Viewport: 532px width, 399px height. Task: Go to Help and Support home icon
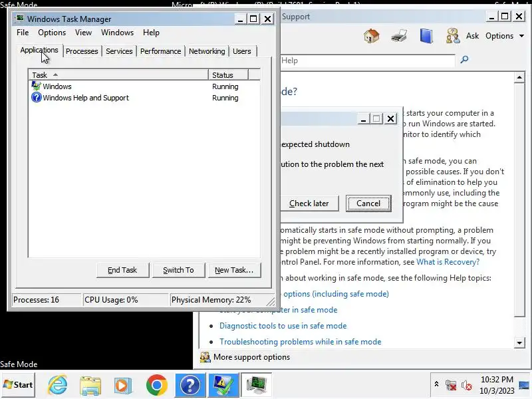tap(371, 36)
